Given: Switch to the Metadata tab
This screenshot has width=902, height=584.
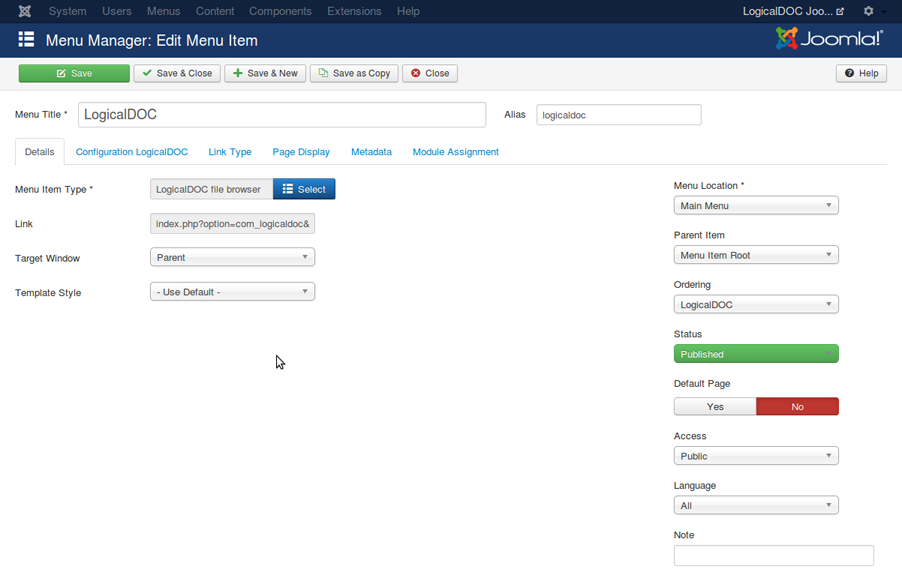Looking at the screenshot, I should (372, 152).
